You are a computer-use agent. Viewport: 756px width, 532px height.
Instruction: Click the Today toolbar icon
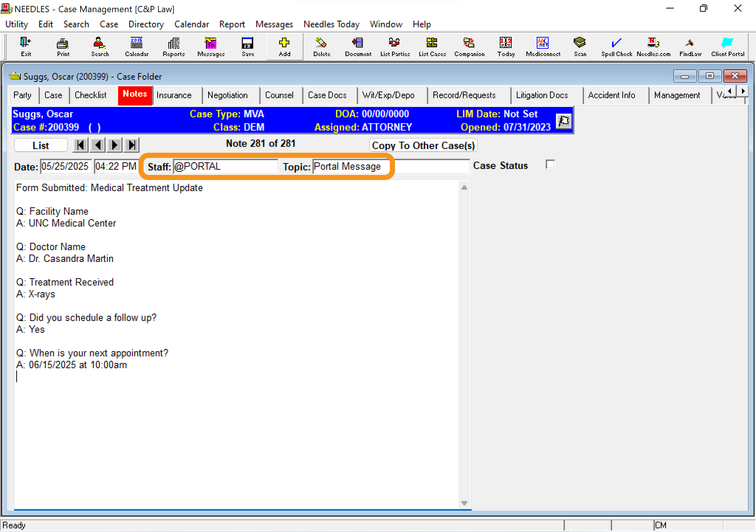coord(506,46)
